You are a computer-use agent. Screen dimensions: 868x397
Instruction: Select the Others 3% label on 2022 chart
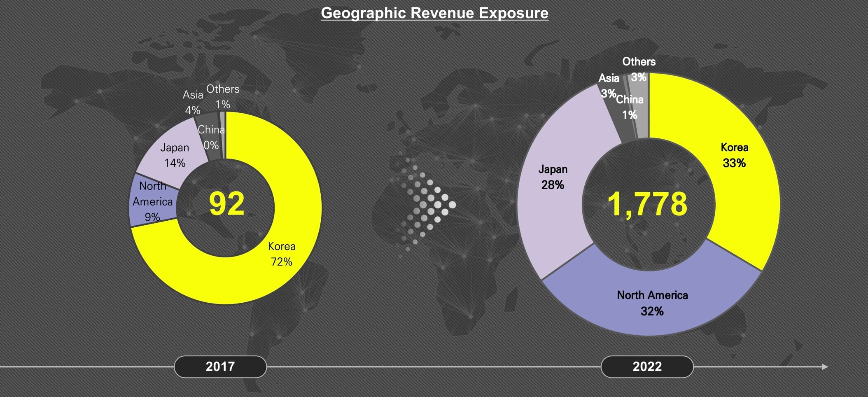639,69
